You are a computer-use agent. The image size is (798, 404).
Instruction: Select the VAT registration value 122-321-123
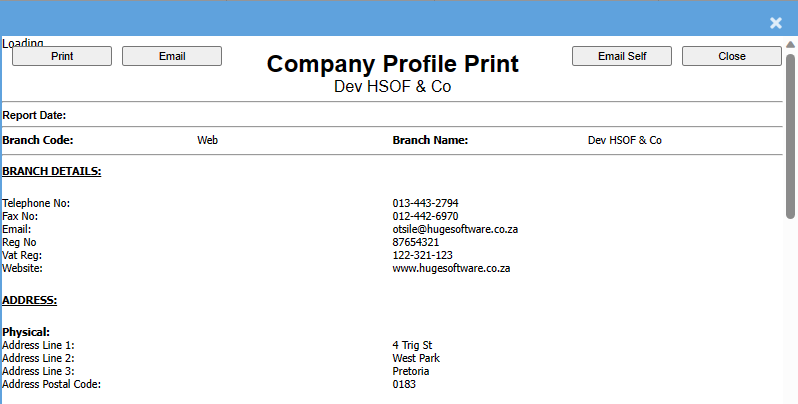pos(423,255)
